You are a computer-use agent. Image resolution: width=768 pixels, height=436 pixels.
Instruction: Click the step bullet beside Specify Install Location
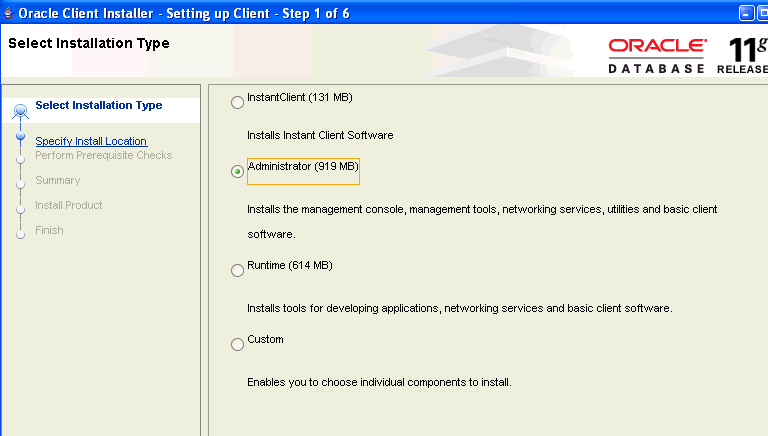pyautogui.click(x=21, y=136)
